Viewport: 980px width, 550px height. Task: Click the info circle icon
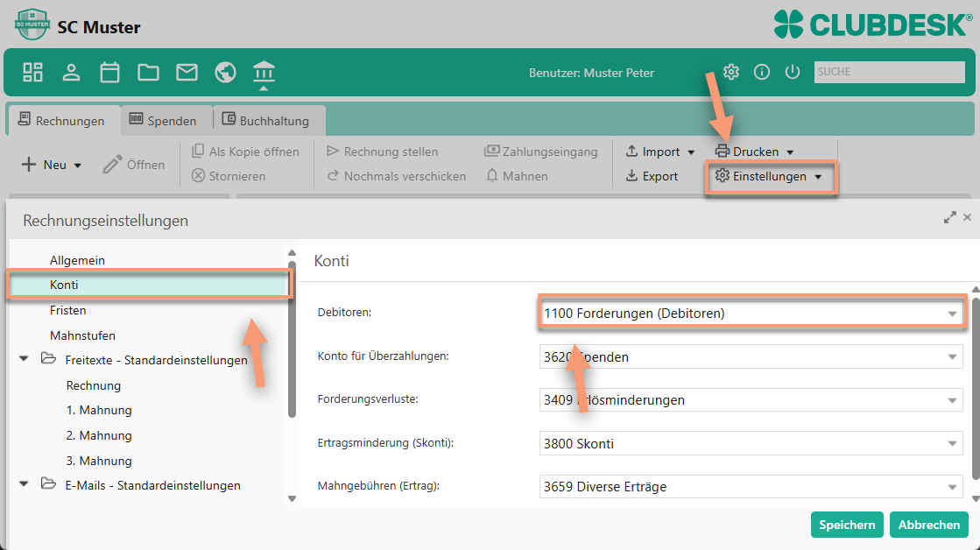pos(762,72)
